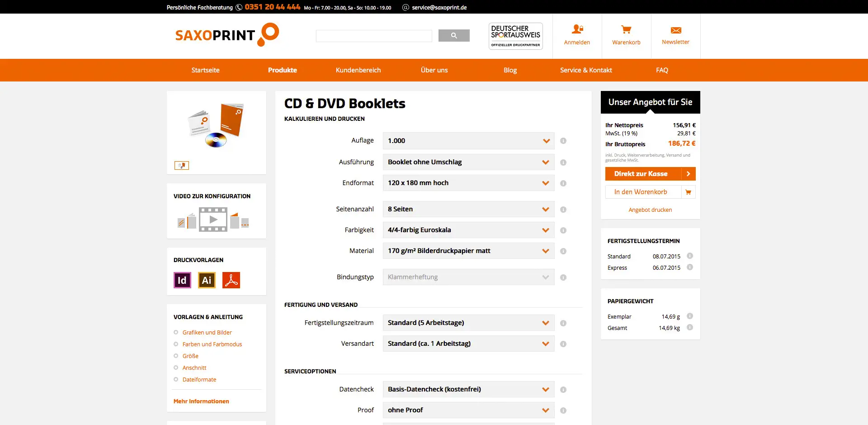The height and width of the screenshot is (425, 868).
Task: Click the Newsletter envelope icon
Action: click(675, 30)
